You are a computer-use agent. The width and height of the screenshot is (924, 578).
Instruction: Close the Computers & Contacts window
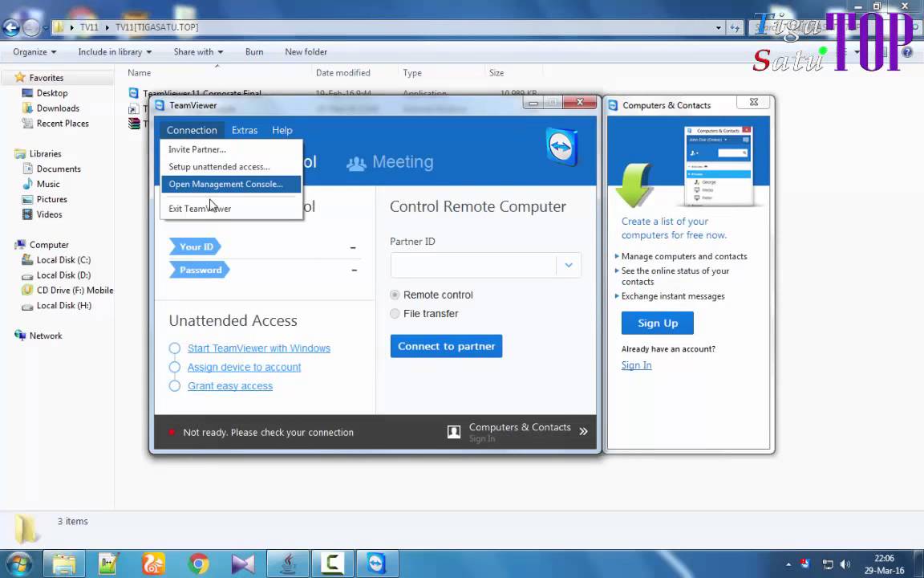point(753,102)
